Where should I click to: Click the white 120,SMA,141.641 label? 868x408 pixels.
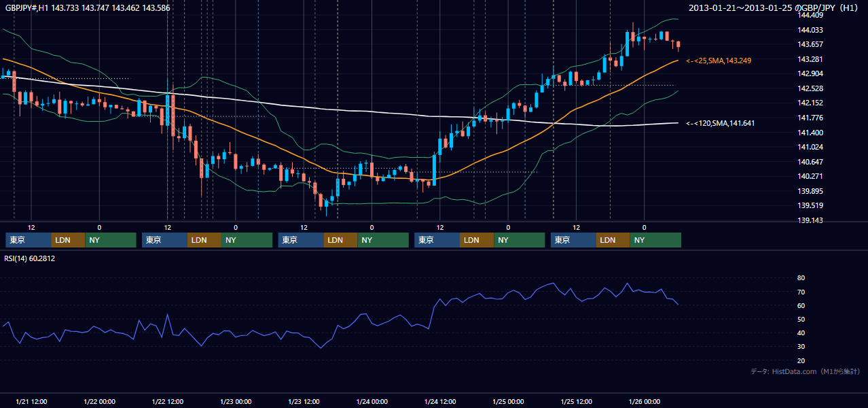tap(721, 123)
